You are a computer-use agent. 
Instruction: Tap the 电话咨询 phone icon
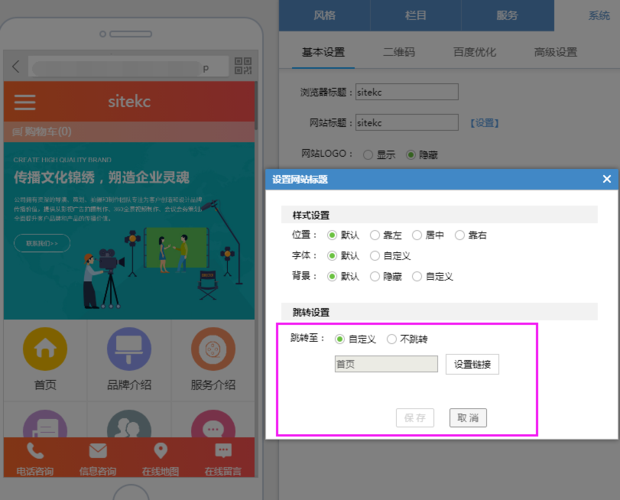(35, 451)
